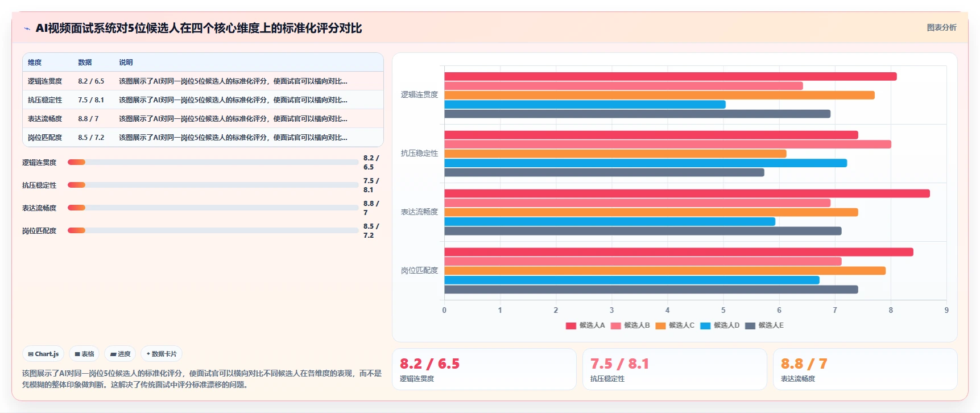Click the 逻辑连贯度 progress bar
The height and width of the screenshot is (413, 980).
pos(213,162)
